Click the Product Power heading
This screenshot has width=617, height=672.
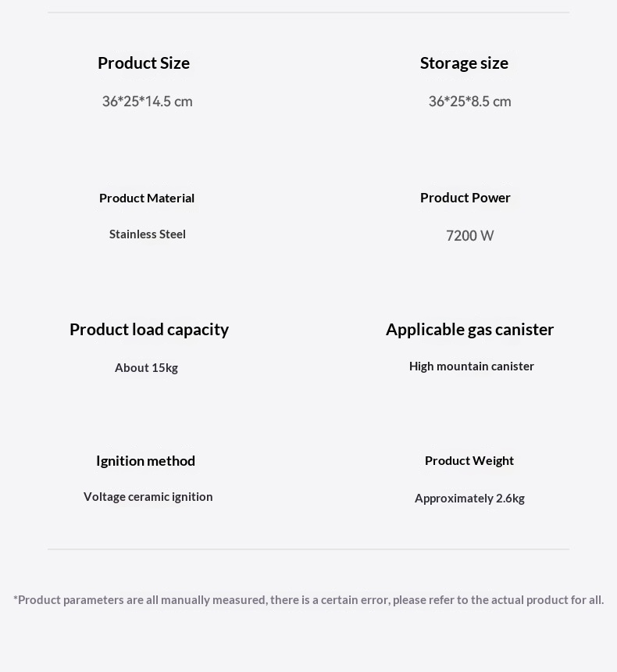(465, 198)
